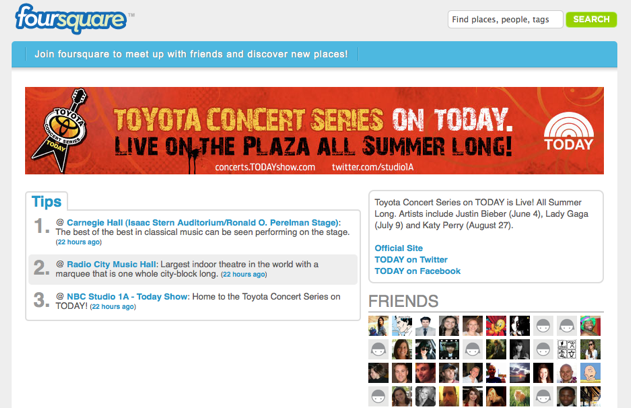
Task: Open the TODAY on Facebook link
Action: [417, 271]
